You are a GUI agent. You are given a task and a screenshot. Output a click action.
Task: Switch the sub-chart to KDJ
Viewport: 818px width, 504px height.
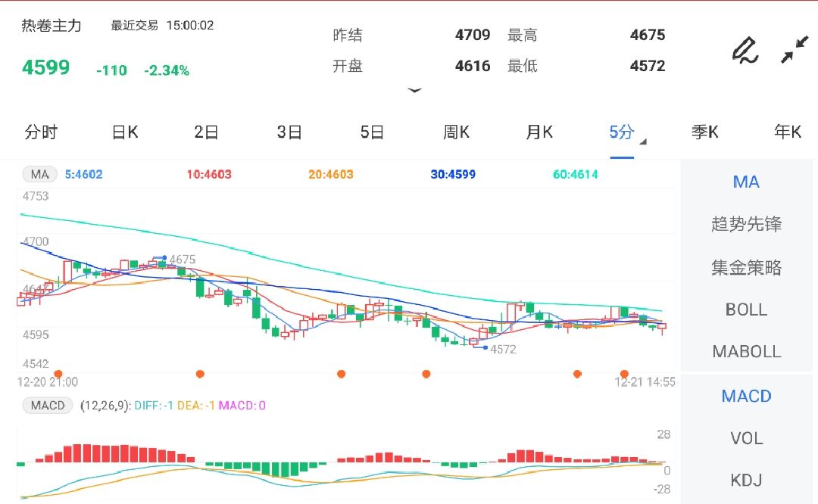[x=746, y=480]
